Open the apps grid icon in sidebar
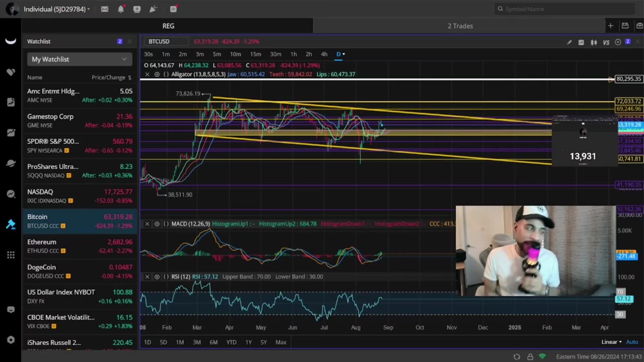644x362 pixels. pyautogui.click(x=11, y=255)
